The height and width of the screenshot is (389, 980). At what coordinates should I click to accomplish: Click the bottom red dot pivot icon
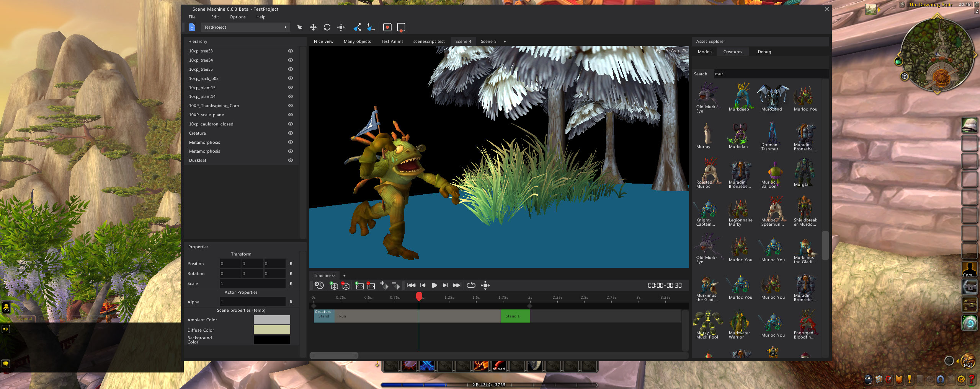401,27
